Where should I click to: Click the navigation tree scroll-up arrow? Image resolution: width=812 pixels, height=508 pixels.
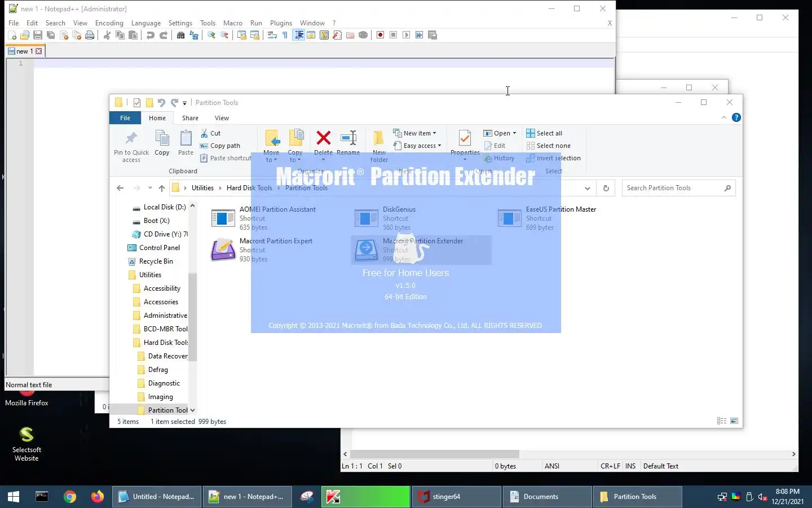[x=192, y=206]
